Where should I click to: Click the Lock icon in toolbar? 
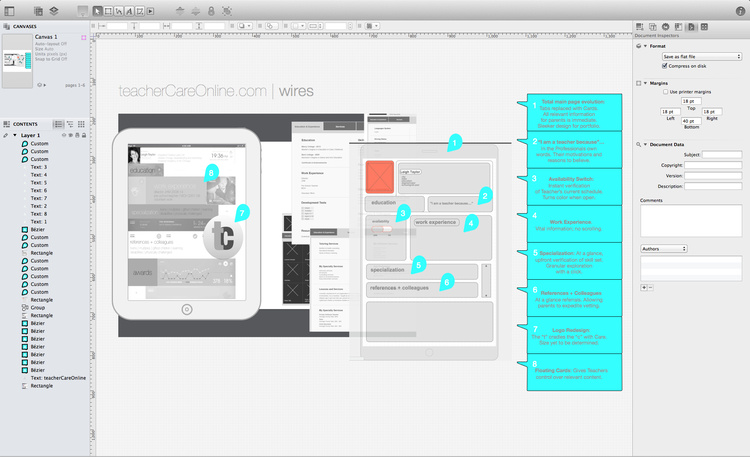point(211,11)
